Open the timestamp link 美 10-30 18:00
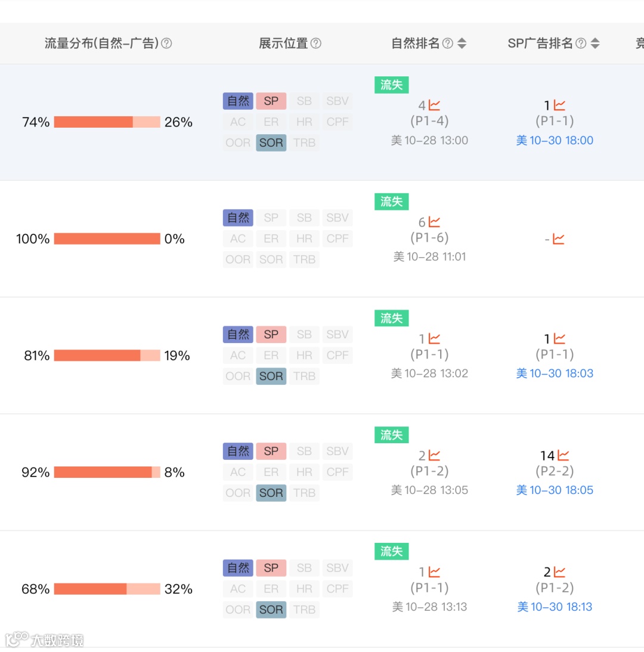This screenshot has width=644, height=652. click(555, 140)
